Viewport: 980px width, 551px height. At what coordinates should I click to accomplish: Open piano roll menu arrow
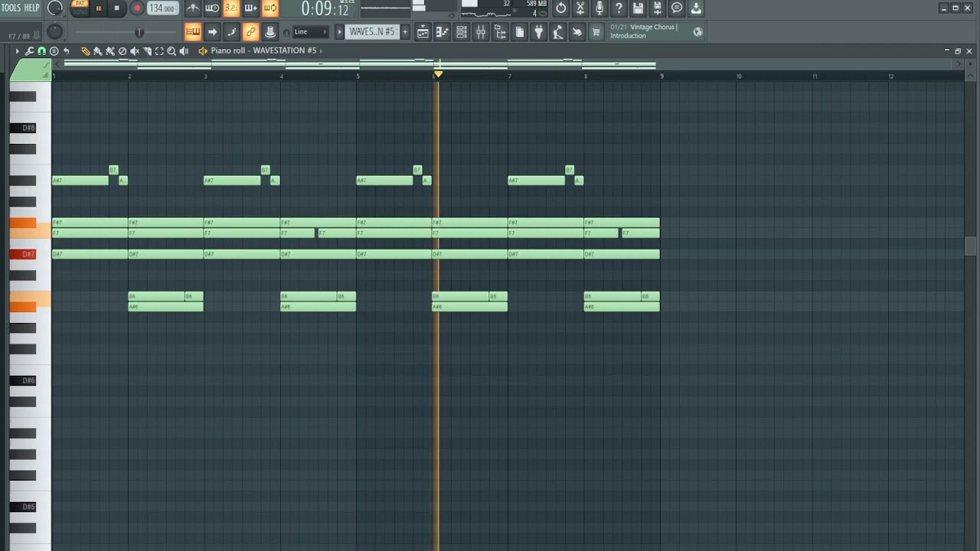(17, 51)
